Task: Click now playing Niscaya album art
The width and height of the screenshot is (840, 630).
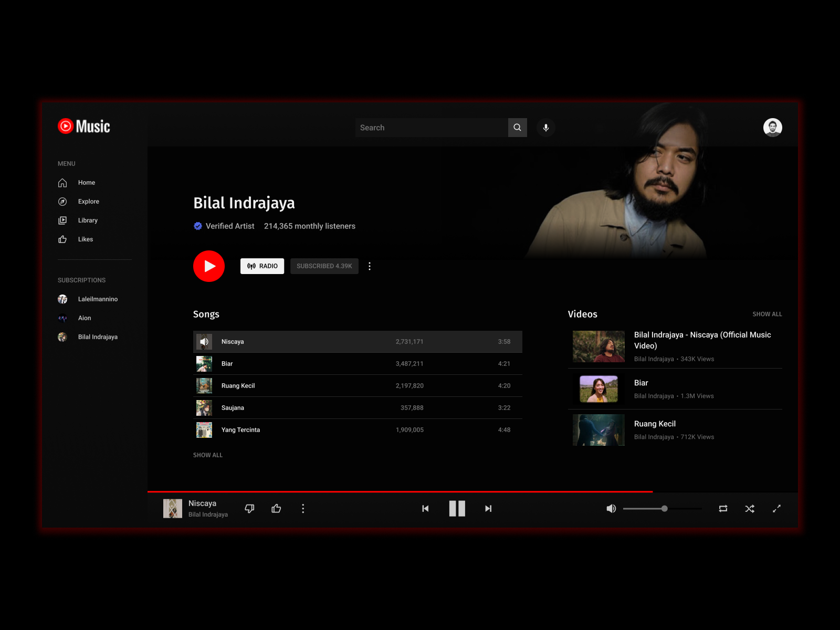Action: point(173,509)
